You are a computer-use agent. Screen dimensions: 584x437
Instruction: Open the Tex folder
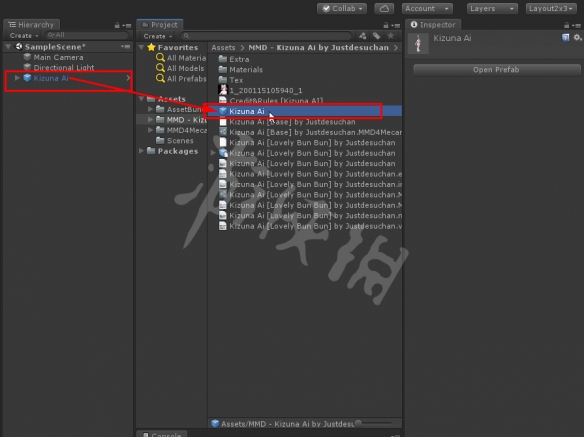coord(231,80)
